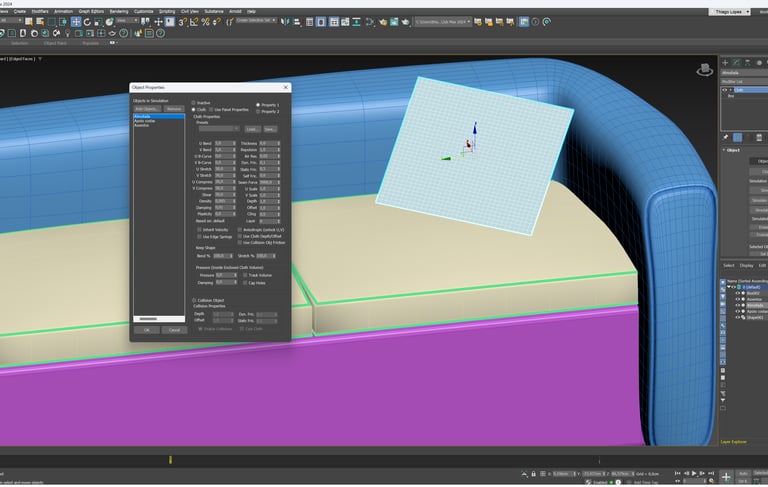Select the Move tool in main toolbar
This screenshot has width=768, height=487.
76,21
